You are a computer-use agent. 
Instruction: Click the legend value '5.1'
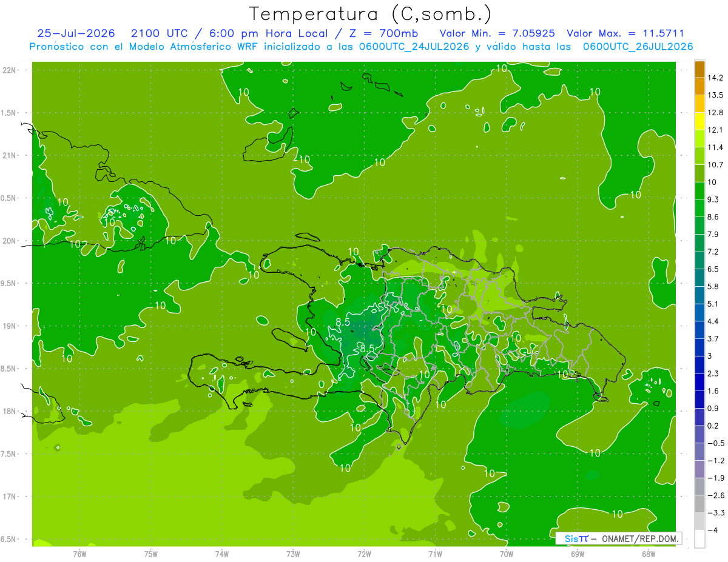point(712,304)
